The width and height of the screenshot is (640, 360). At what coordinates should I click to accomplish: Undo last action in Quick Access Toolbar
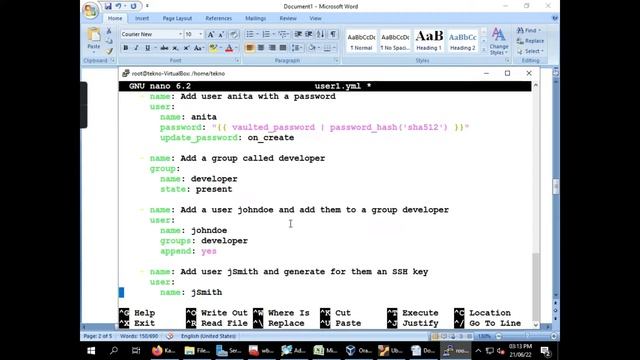[118, 6]
